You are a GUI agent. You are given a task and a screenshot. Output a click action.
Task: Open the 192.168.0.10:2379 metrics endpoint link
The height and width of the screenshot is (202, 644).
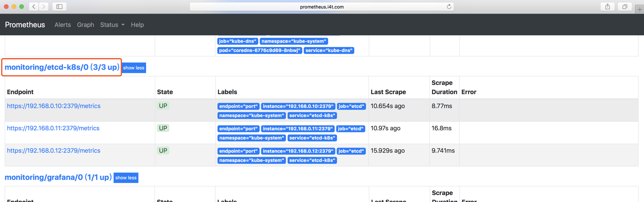tap(54, 106)
